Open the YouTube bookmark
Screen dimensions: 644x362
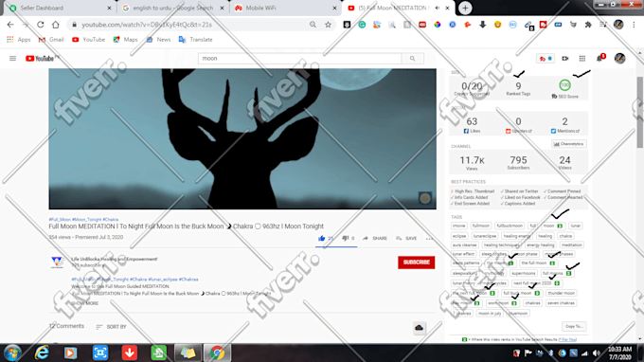pos(88,40)
